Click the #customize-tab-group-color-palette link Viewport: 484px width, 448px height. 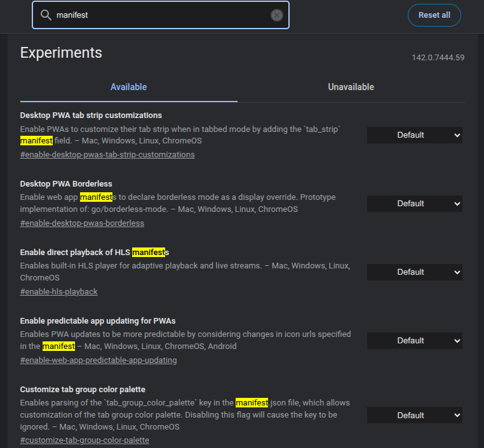(x=84, y=440)
